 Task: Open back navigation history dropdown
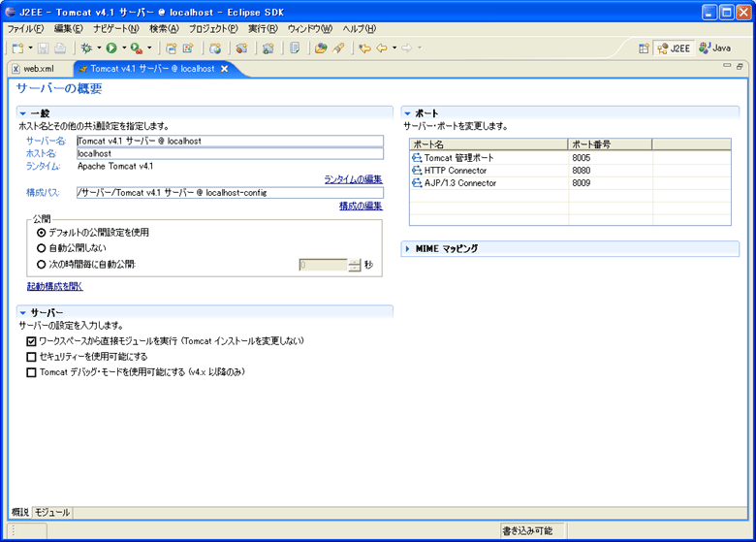(x=394, y=48)
